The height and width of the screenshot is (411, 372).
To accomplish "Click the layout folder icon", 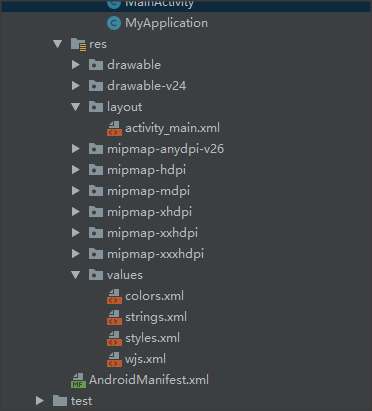I will coord(96,107).
